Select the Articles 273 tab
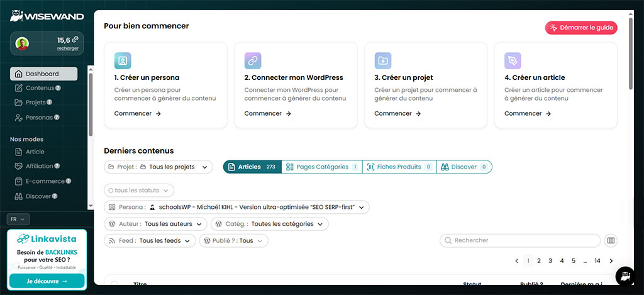The height and width of the screenshot is (295, 644). point(252,167)
